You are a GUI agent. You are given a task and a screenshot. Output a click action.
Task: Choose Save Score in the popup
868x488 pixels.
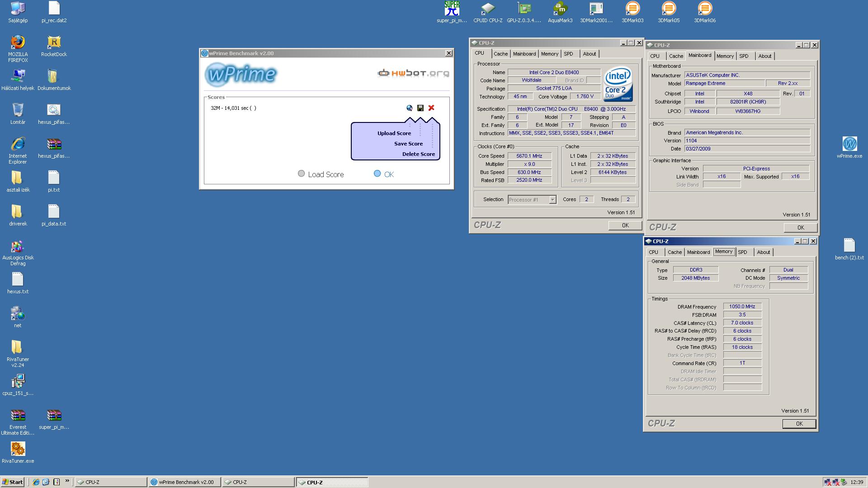408,144
